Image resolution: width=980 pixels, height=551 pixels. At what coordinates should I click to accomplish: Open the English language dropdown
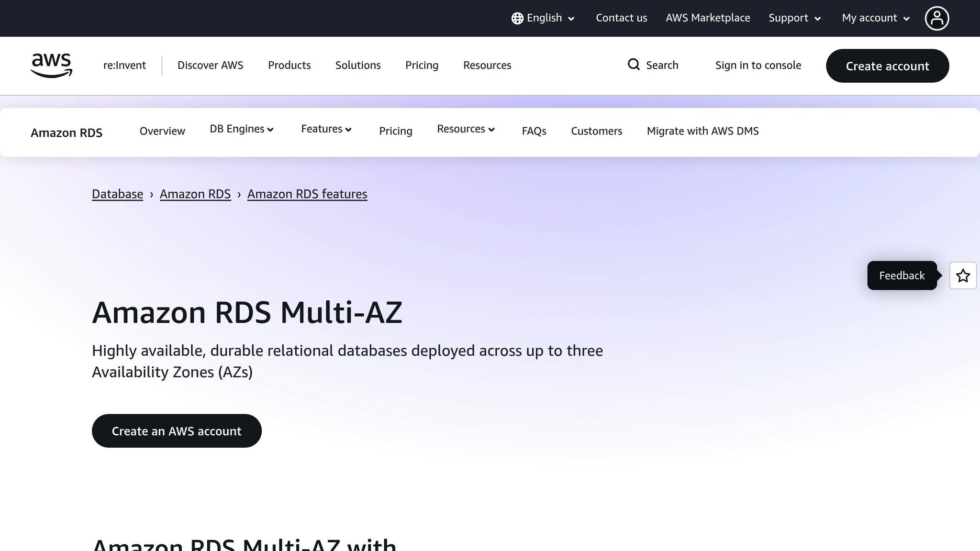coord(543,18)
